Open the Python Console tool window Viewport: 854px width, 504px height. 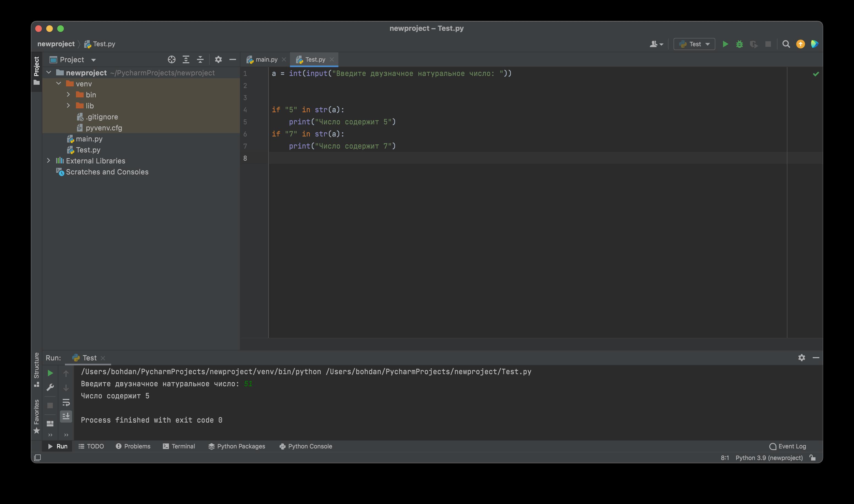point(306,446)
